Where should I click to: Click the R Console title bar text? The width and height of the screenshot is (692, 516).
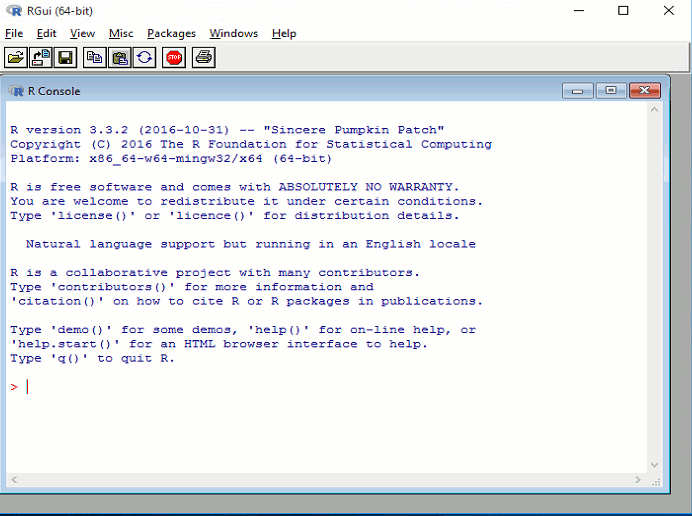pos(54,91)
